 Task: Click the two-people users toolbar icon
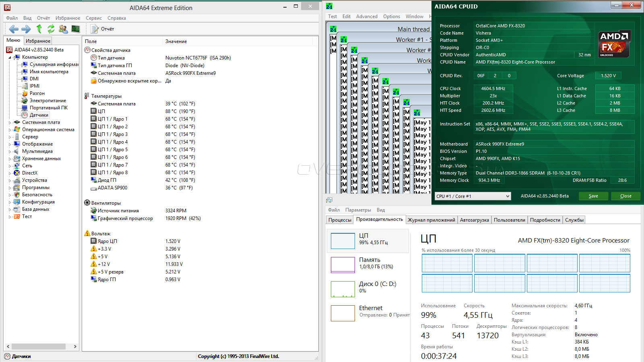click(63, 29)
